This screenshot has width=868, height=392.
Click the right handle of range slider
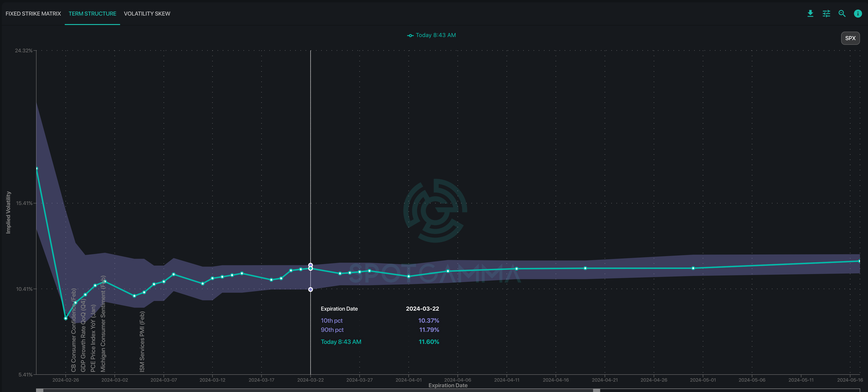point(596,390)
